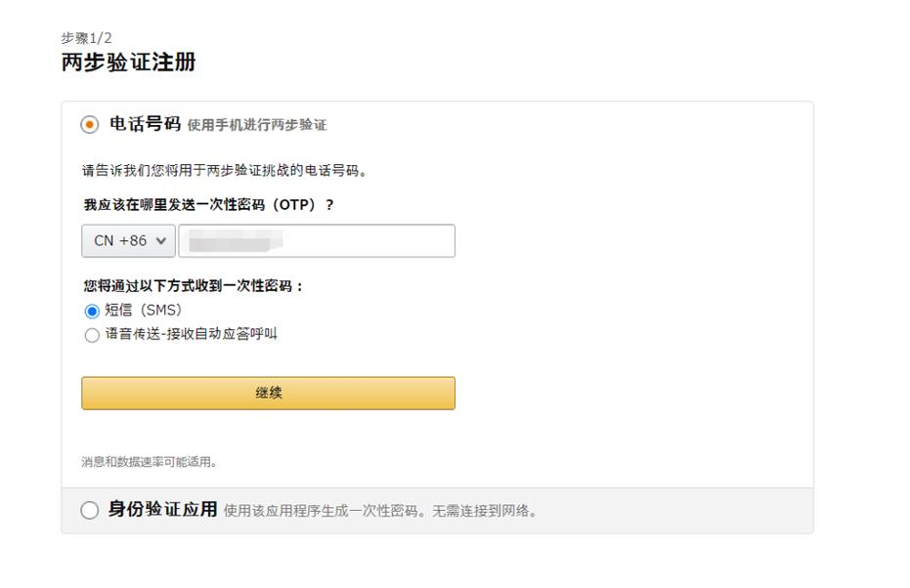Click the 继续 continue button
The image size is (910, 588).
tap(268, 393)
